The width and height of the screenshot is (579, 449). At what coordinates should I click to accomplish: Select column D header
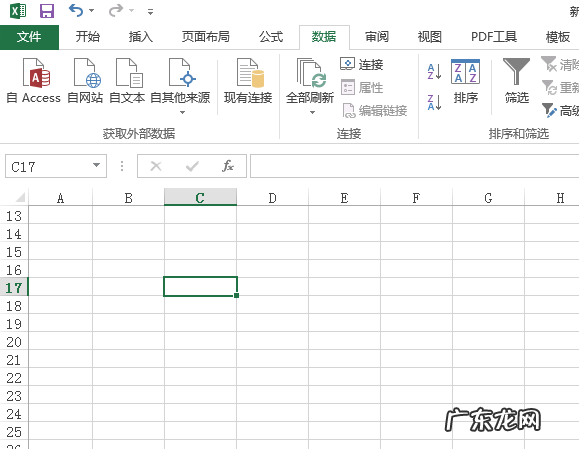click(x=273, y=198)
